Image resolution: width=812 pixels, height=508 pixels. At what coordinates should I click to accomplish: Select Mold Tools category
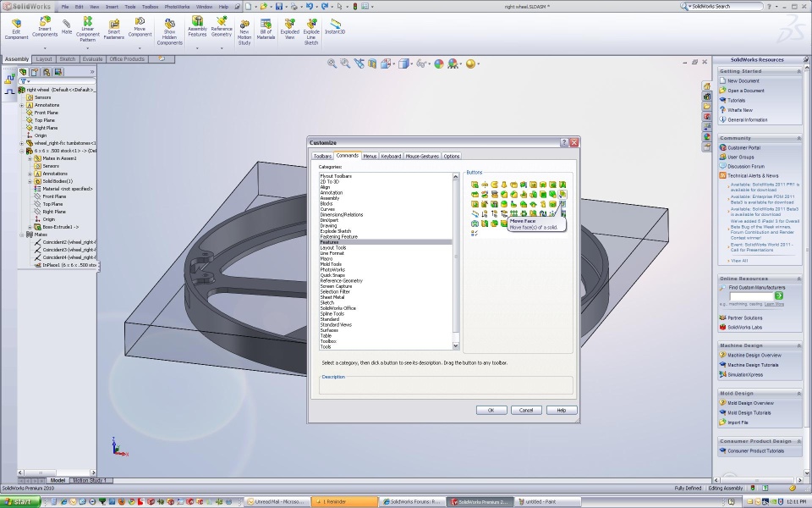click(331, 264)
